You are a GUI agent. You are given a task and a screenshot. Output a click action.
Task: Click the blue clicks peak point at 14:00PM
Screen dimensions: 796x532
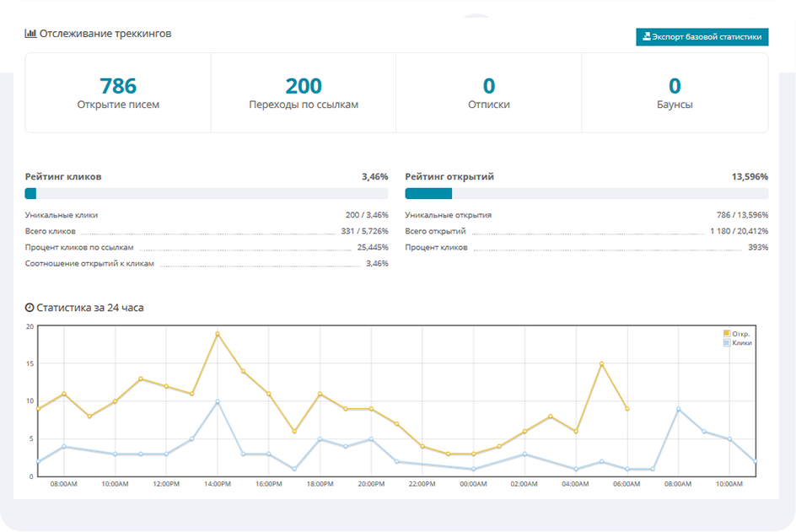218,401
